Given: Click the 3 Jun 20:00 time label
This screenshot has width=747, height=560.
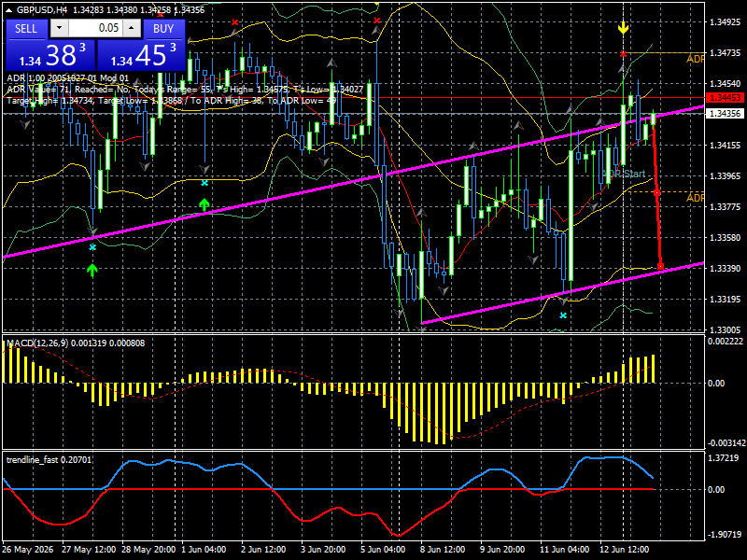Looking at the screenshot, I should click(323, 549).
